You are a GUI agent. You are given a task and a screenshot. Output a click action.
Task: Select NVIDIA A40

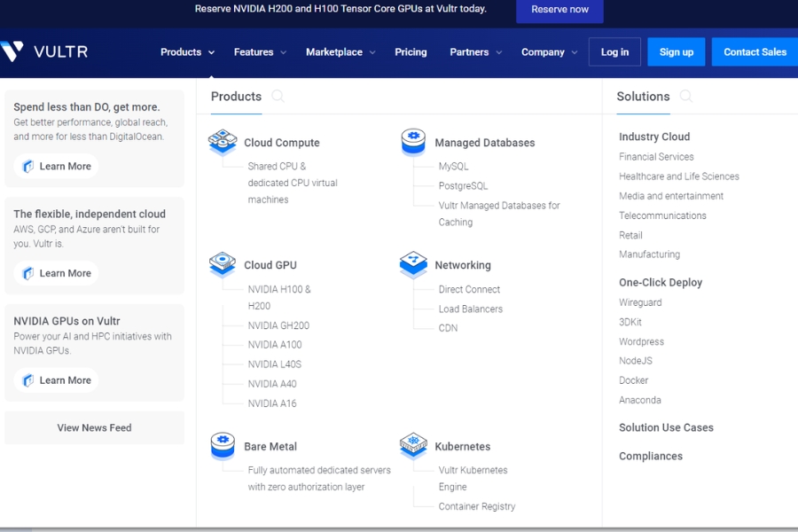(272, 384)
